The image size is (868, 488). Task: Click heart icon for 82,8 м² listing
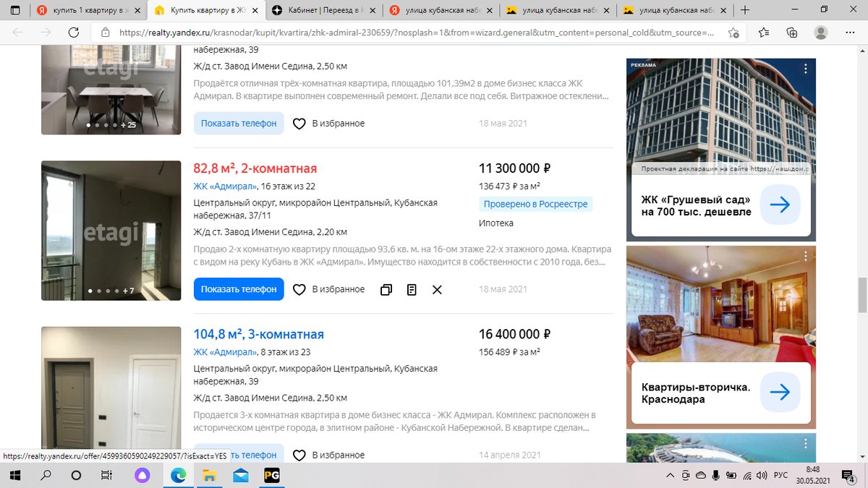click(299, 289)
